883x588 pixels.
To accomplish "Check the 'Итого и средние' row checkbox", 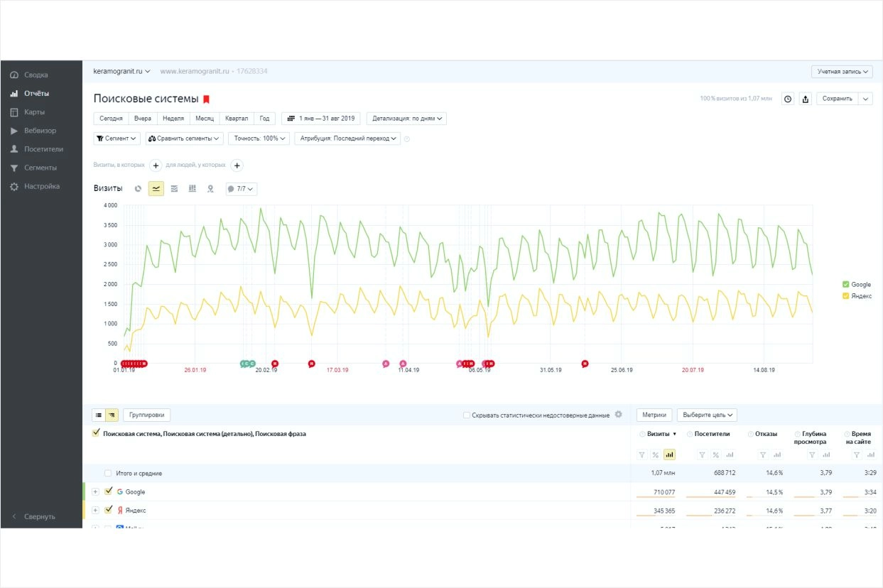I will 108,473.
